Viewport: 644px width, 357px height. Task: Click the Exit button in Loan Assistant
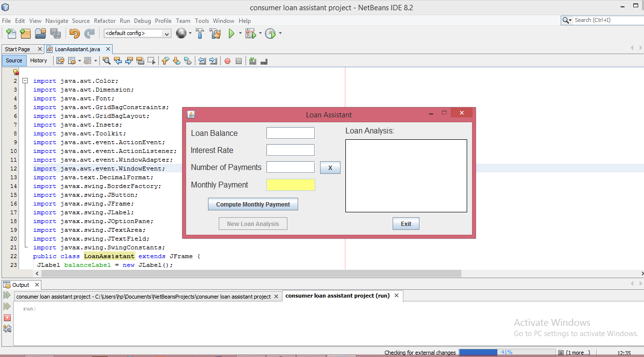[406, 224]
